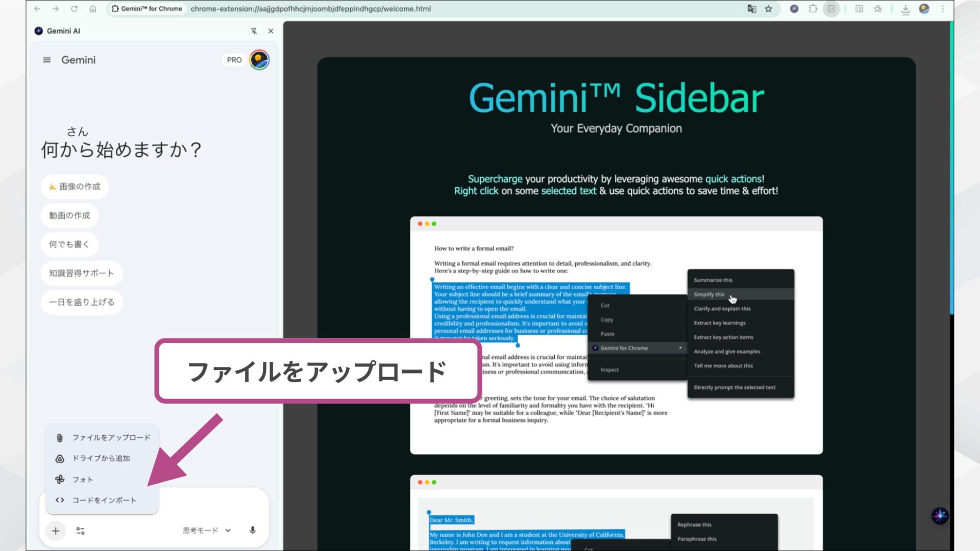Open the Gemini hamburger navigation menu

point(46,60)
